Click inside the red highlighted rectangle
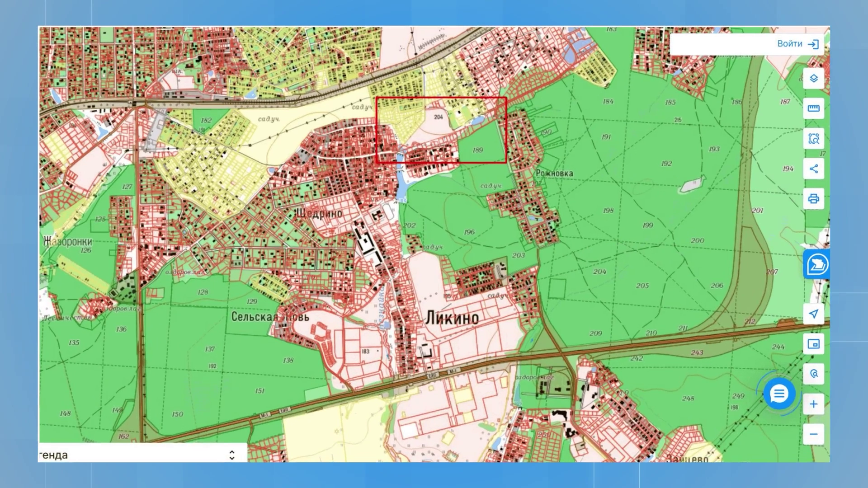Viewport: 868px width, 488px height. pos(441,130)
